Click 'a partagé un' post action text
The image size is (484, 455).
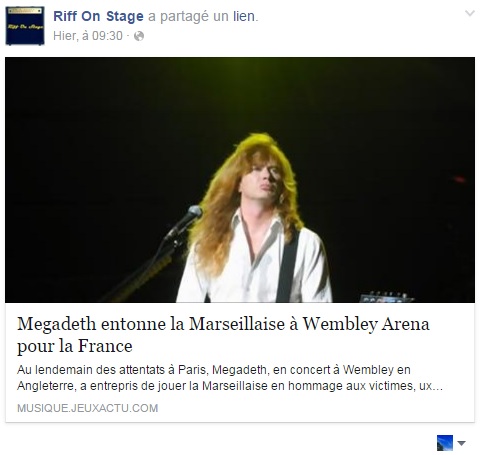[x=188, y=16]
